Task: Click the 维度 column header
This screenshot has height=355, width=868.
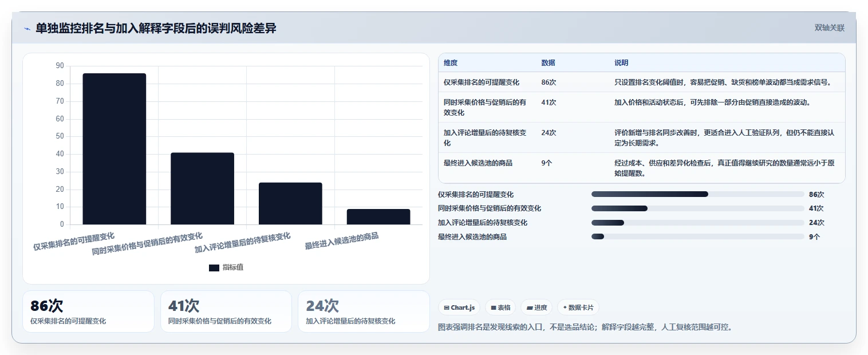Action: (451, 63)
